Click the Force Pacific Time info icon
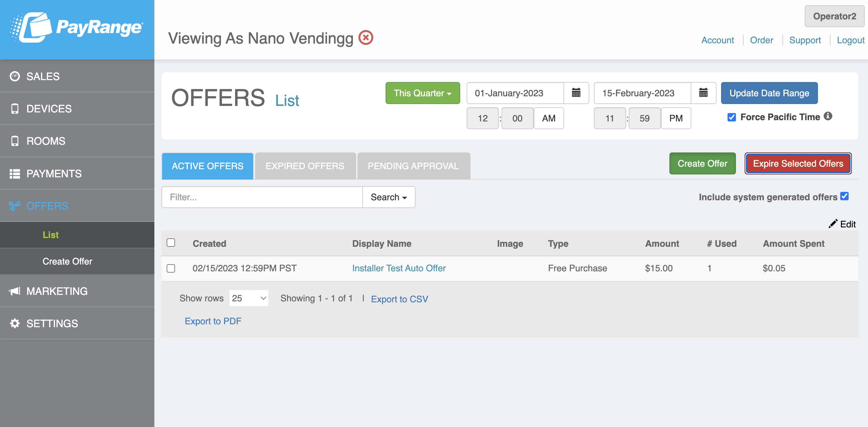 828,116
